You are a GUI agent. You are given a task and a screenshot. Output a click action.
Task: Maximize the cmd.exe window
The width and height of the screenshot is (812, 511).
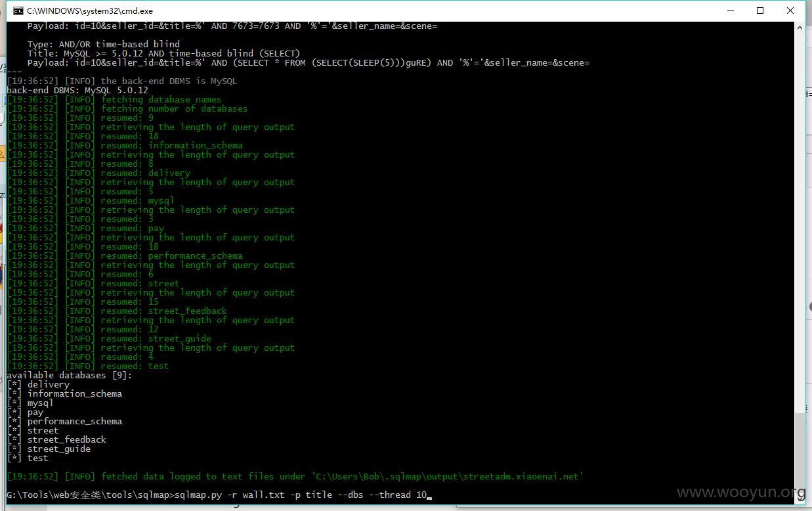pyautogui.click(x=760, y=11)
